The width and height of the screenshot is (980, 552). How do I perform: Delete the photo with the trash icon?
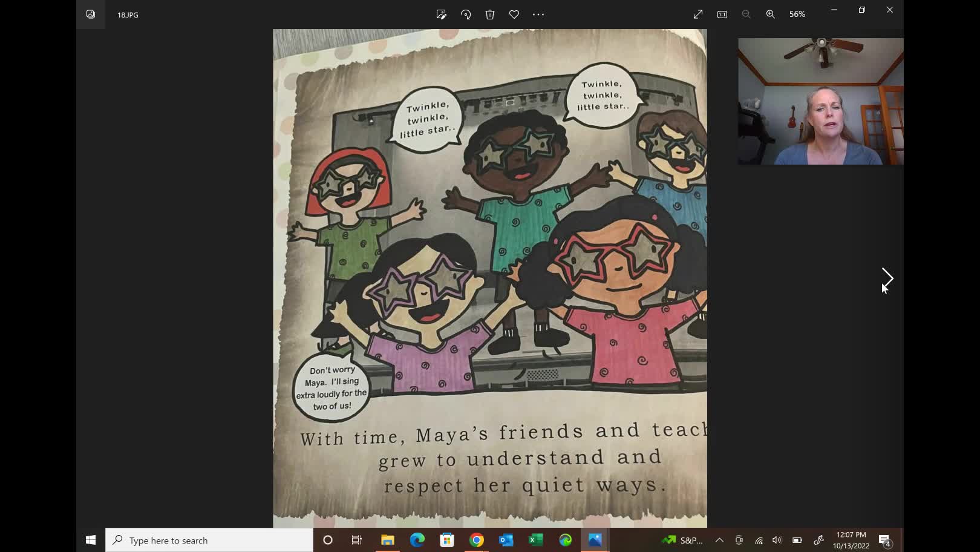tap(490, 15)
